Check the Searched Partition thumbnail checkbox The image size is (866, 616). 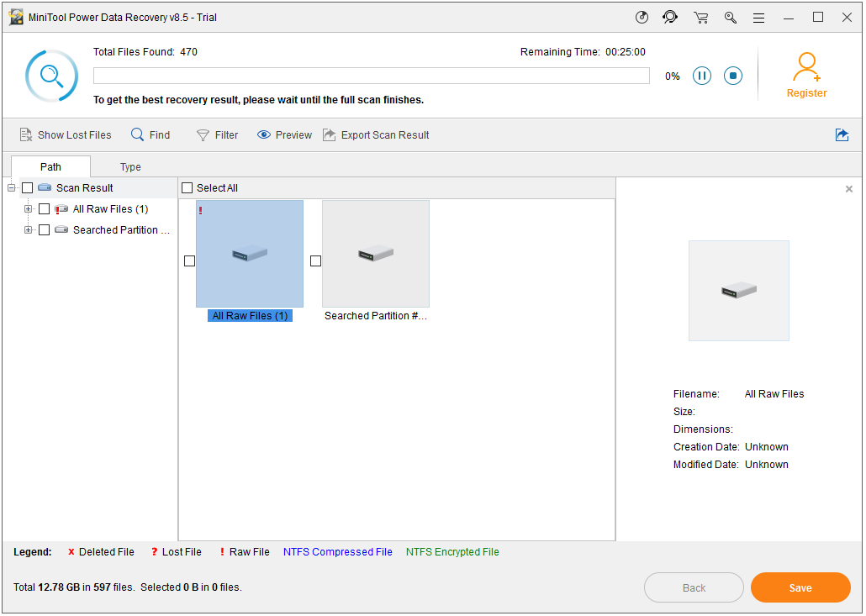coord(315,261)
